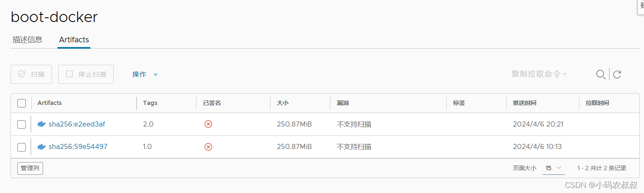Switch to the 描述信息 tab
This screenshot has width=644, height=193.
27,40
